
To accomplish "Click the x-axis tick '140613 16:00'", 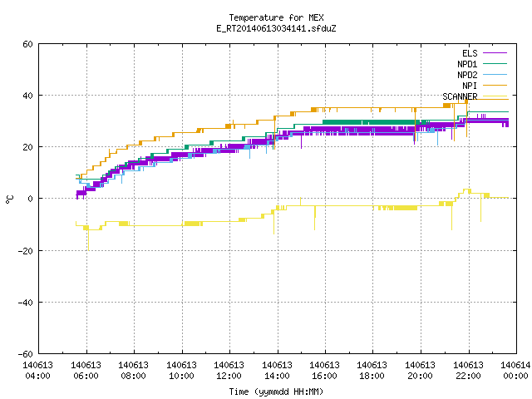I will [325, 371].
